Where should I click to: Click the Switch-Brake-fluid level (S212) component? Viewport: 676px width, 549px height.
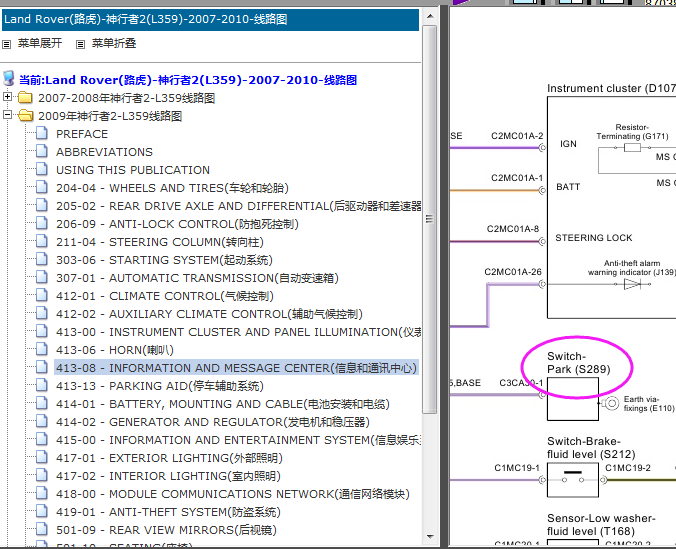(573, 480)
